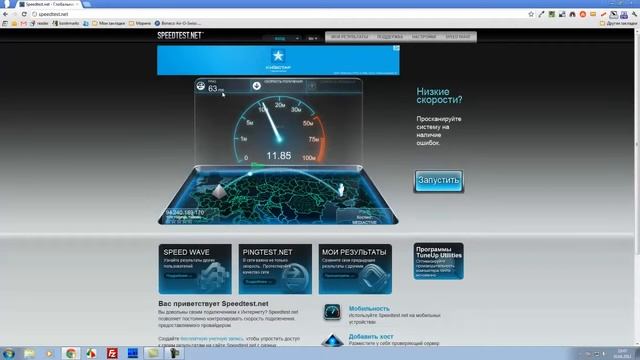
Task: Click the speedometer gauge dial
Action: coord(280,130)
